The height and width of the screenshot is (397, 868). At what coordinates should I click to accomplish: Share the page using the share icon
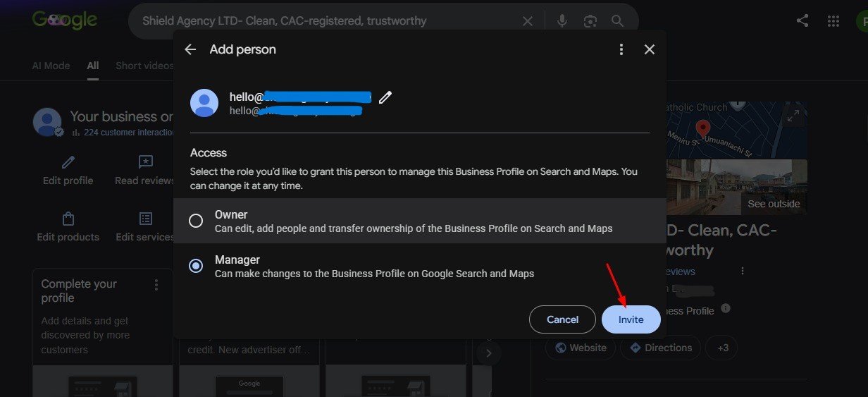point(802,20)
